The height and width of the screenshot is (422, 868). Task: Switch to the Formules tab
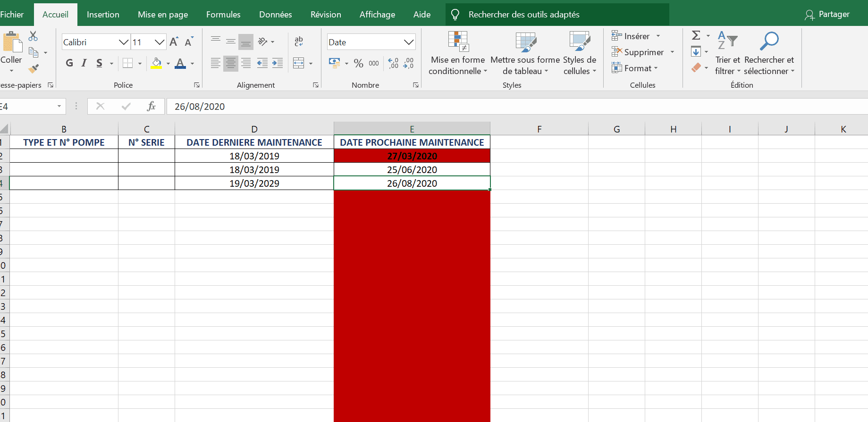click(223, 15)
